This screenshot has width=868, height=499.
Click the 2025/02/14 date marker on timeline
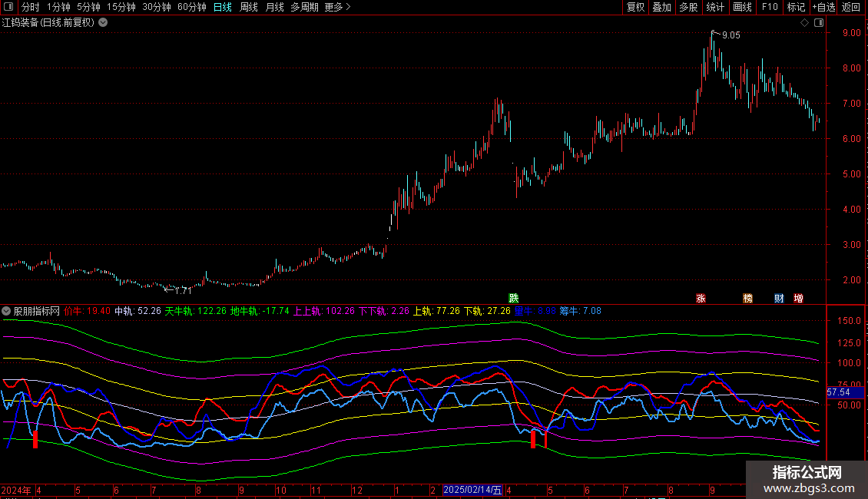click(473, 490)
